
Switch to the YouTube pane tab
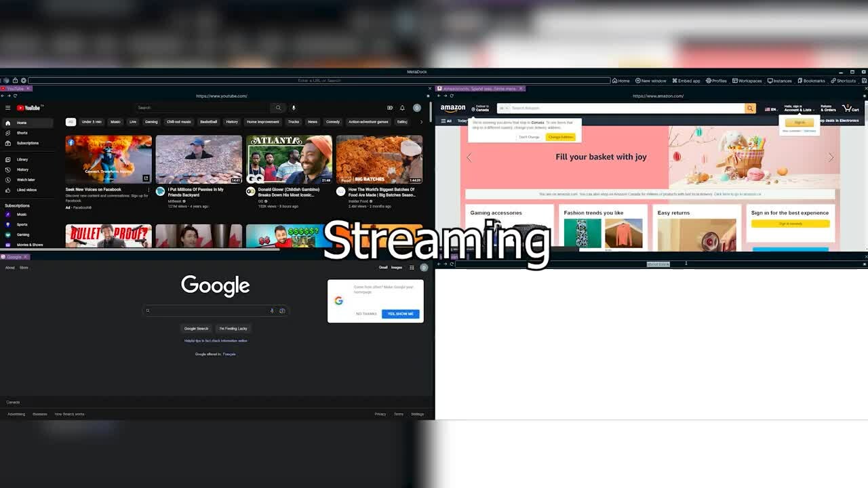14,89
